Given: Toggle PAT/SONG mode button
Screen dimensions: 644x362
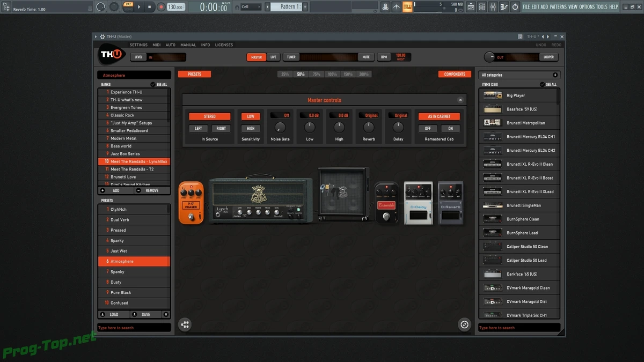Looking at the screenshot, I should coord(128,7).
